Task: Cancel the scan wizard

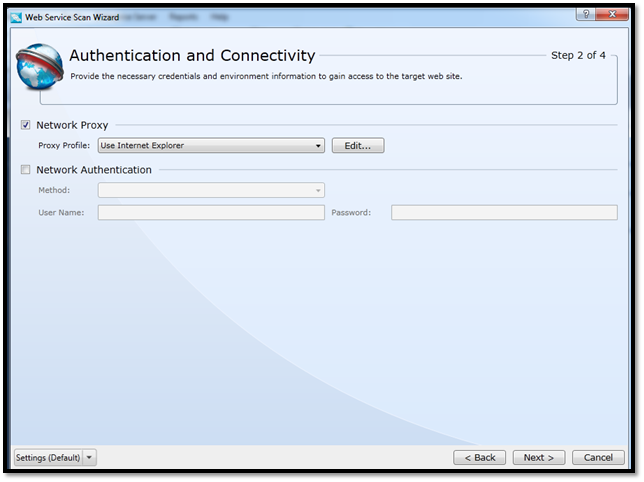Action: click(x=598, y=457)
